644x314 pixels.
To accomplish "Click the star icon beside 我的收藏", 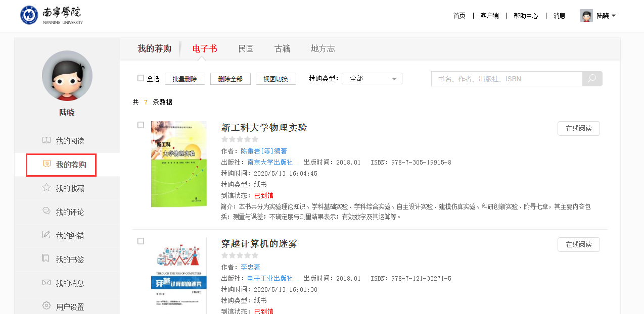I will point(47,188).
